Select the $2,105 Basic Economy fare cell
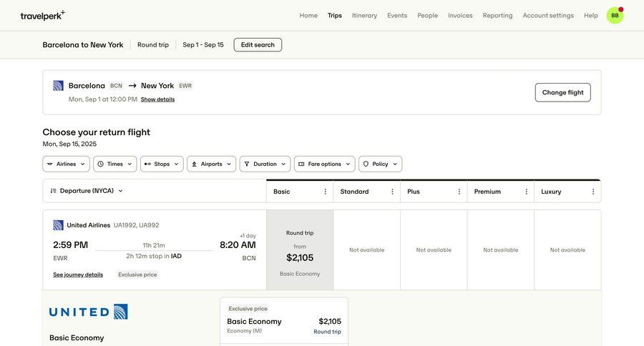This screenshot has height=346, width=644. (300, 250)
